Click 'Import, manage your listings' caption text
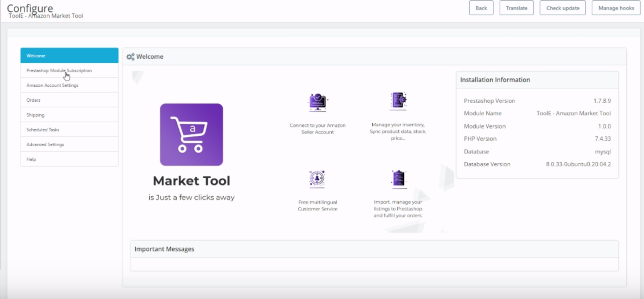The height and width of the screenshot is (299, 644). click(x=398, y=209)
